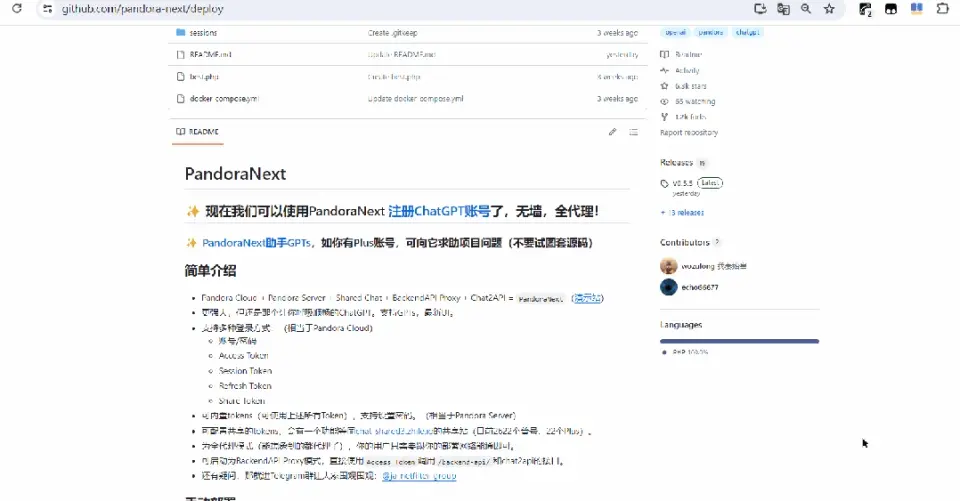Reload the page with the refresh icon
Image resolution: width=960 pixels, height=501 pixels.
(17, 9)
